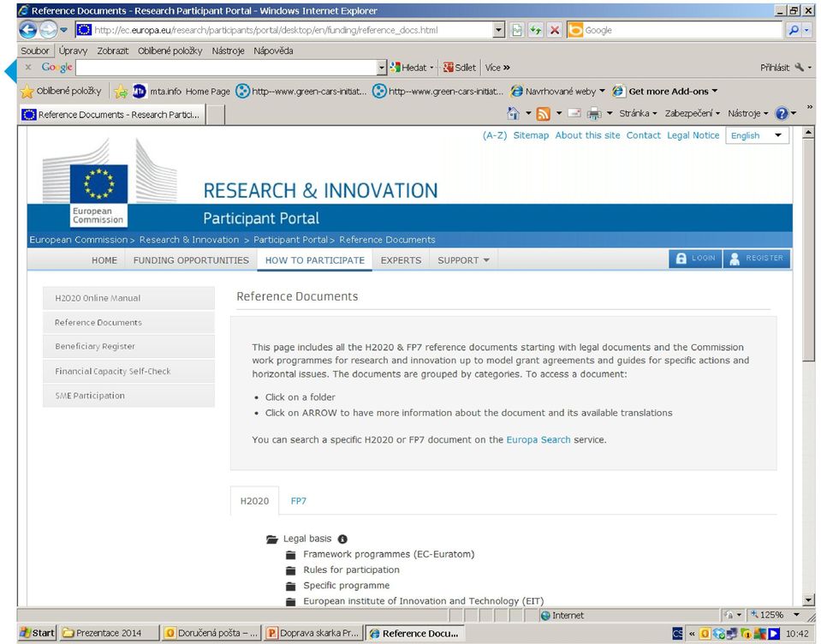Open the RSS feeds icon

tap(544, 113)
